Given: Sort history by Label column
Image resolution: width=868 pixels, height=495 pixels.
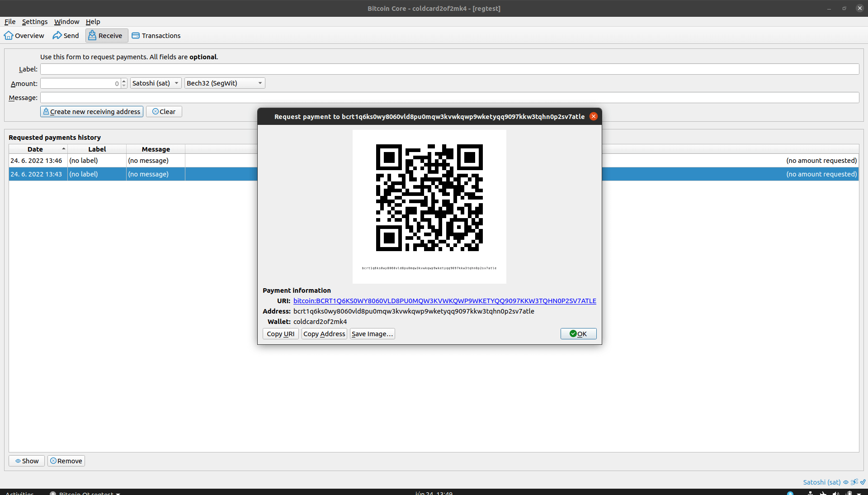Looking at the screenshot, I should tap(97, 149).
